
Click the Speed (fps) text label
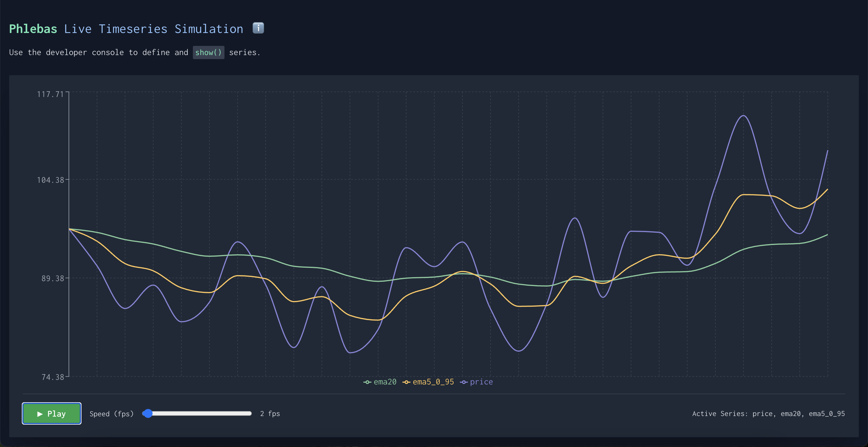coord(112,414)
